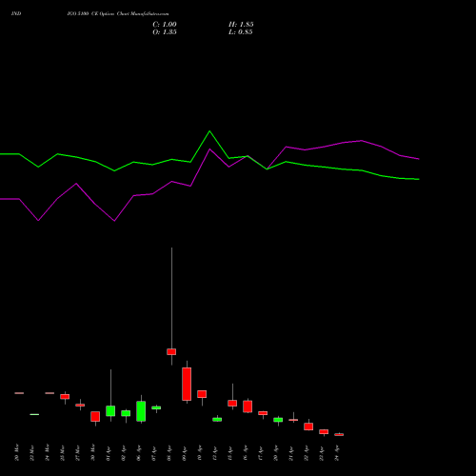The image size is (476, 476).
Task: Click the purple indicator line's highest peak
Action: [362, 140]
